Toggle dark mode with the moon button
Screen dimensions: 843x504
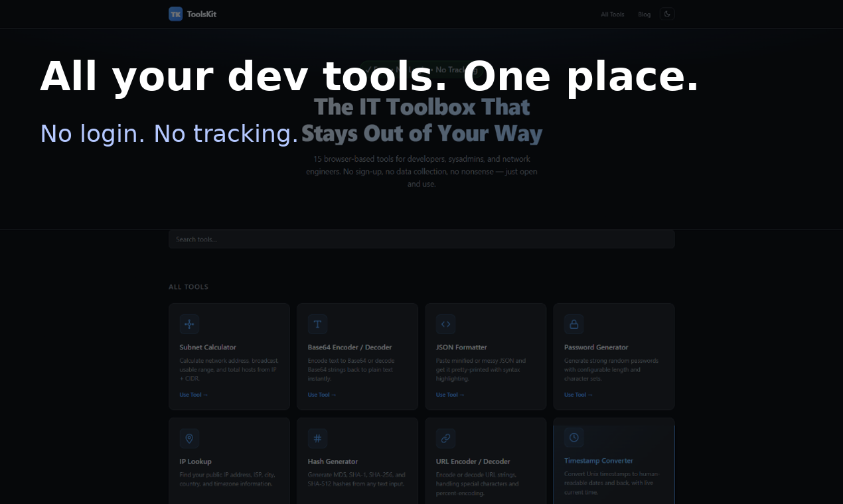tap(667, 14)
